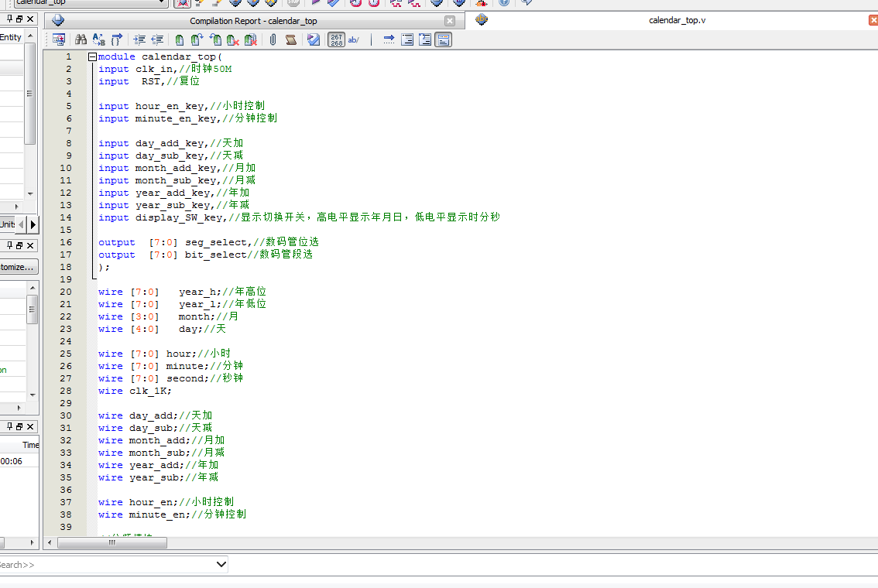Screen dimensions: 878x588
Task: Collapse the module calendar_top code fold
Action: [x=92, y=56]
